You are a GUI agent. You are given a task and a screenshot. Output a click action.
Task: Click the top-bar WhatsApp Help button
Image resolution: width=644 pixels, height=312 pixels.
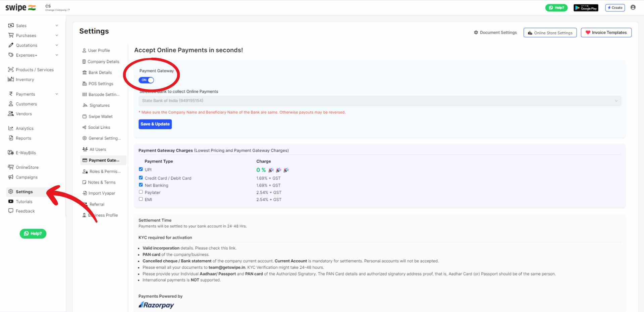point(556,7)
